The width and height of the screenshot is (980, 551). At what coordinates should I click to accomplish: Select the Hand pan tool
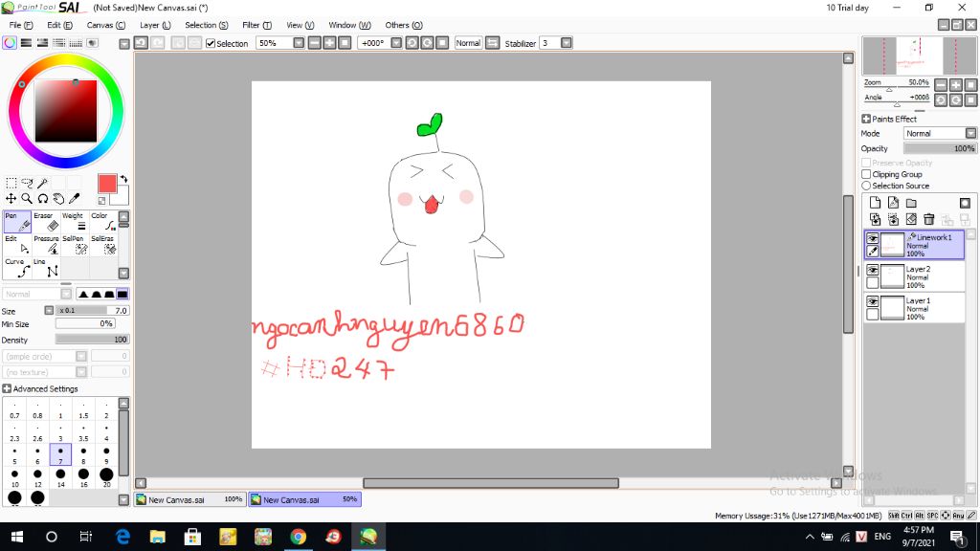click(58, 199)
